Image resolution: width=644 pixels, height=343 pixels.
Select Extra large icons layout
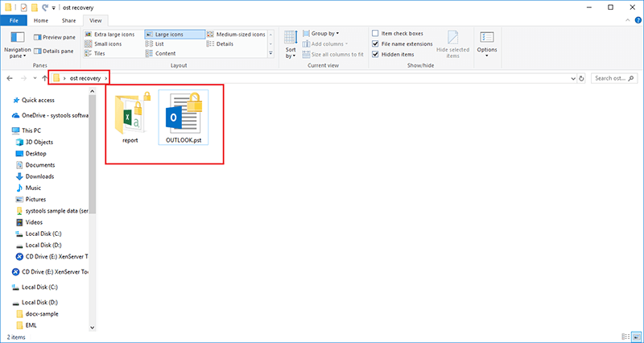[109, 35]
